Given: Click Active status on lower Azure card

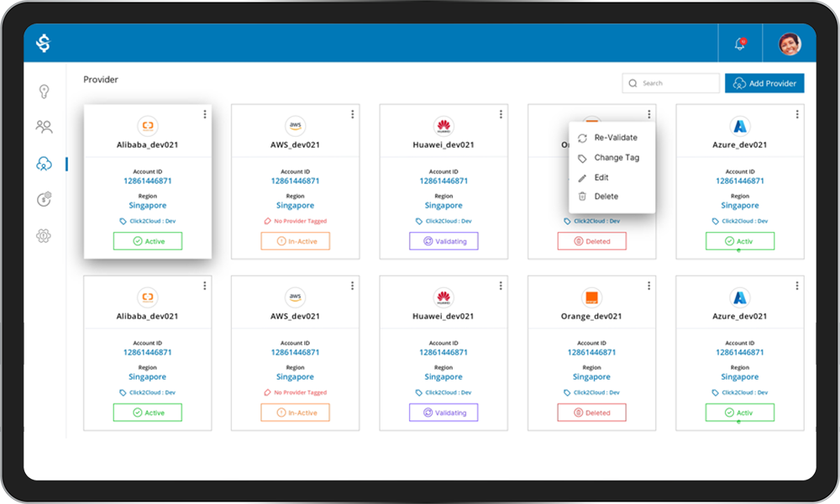Looking at the screenshot, I should (740, 412).
